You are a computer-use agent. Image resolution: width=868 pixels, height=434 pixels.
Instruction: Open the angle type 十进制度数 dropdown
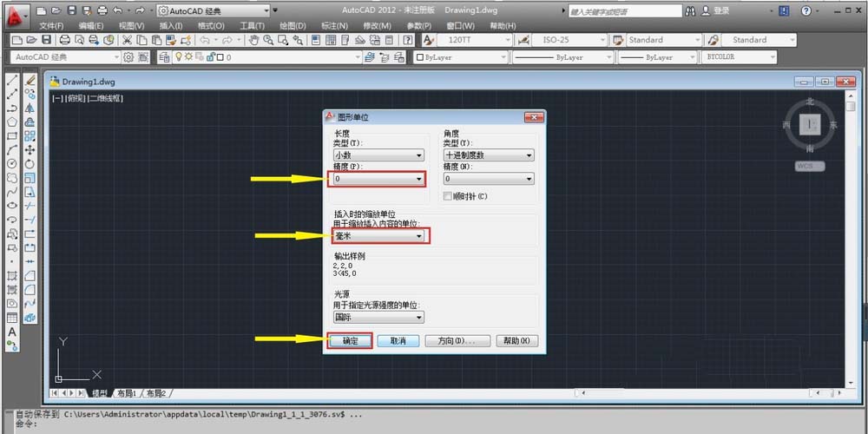coord(489,155)
